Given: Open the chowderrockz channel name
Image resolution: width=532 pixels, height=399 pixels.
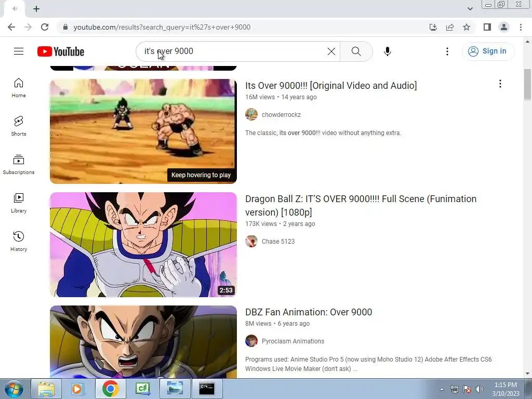Looking at the screenshot, I should click(281, 115).
